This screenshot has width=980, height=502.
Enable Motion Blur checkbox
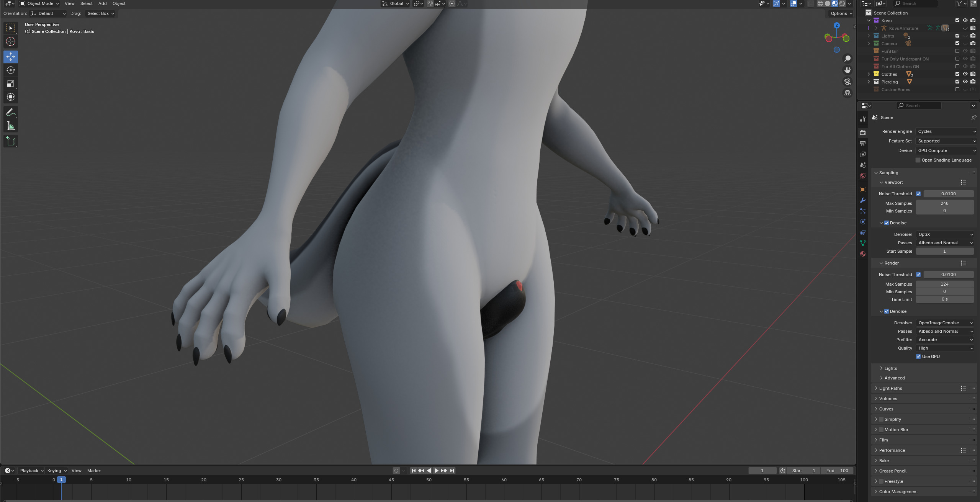pyautogui.click(x=881, y=430)
